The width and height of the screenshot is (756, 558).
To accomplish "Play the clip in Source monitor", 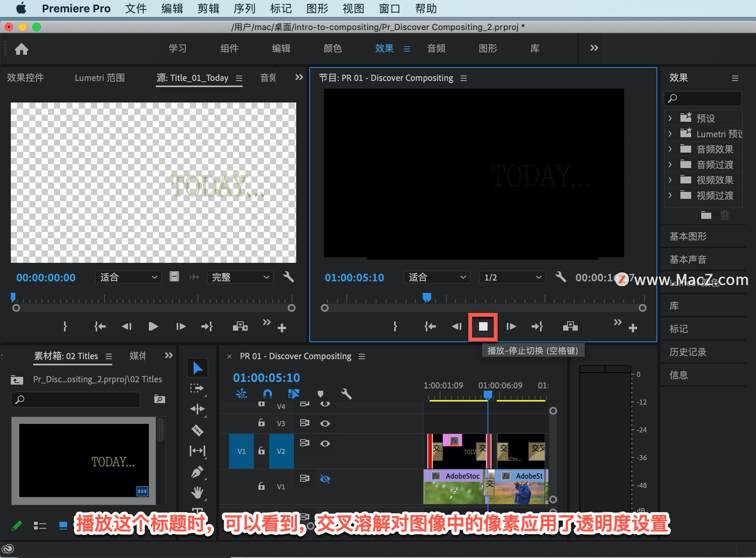I will click(x=153, y=326).
